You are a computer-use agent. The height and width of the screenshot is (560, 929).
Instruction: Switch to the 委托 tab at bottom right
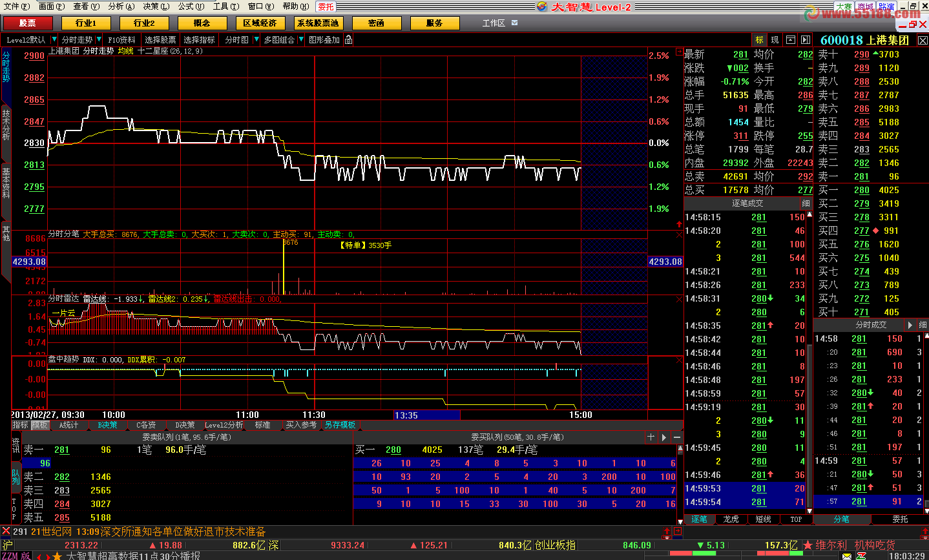coord(900,519)
